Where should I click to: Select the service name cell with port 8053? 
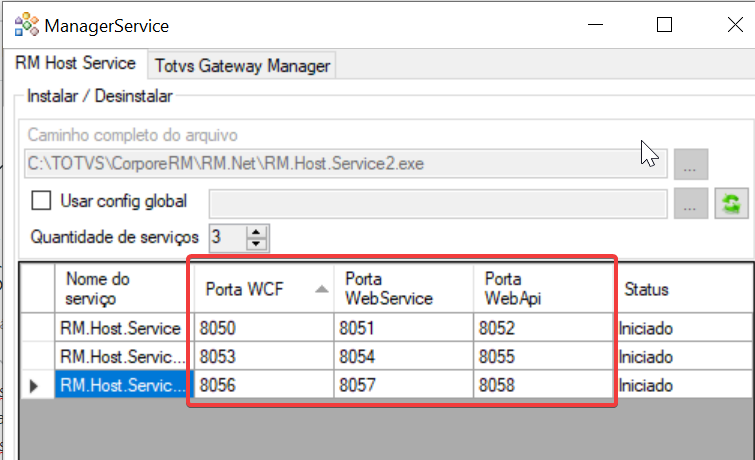pyautogui.click(x=124, y=356)
